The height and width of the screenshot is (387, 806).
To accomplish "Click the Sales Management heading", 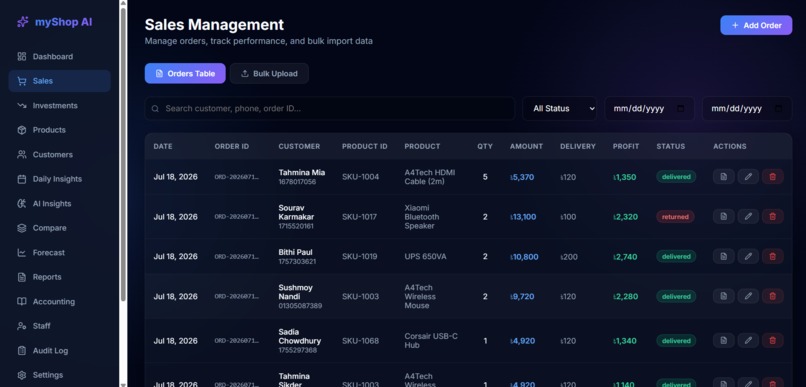I will [214, 25].
